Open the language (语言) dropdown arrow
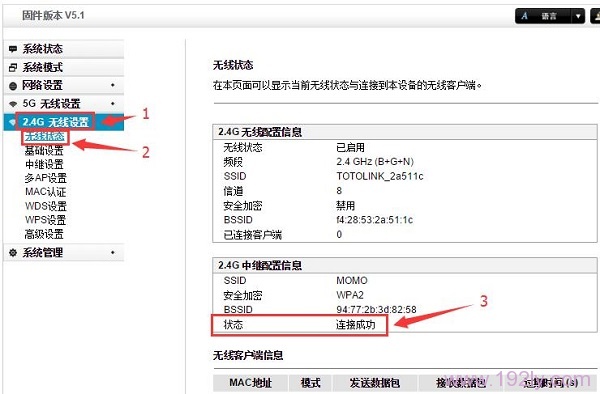 (x=578, y=16)
